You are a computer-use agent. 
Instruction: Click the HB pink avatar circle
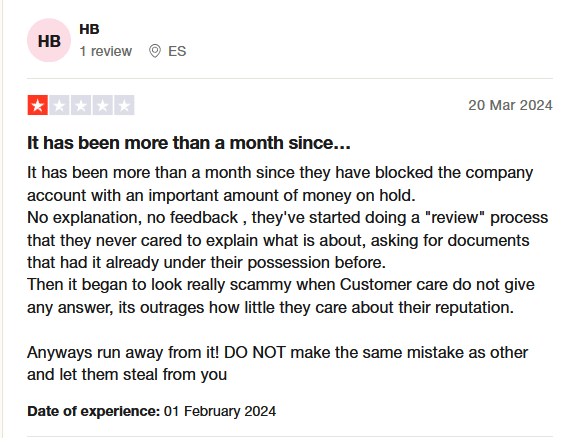pyautogui.click(x=49, y=40)
